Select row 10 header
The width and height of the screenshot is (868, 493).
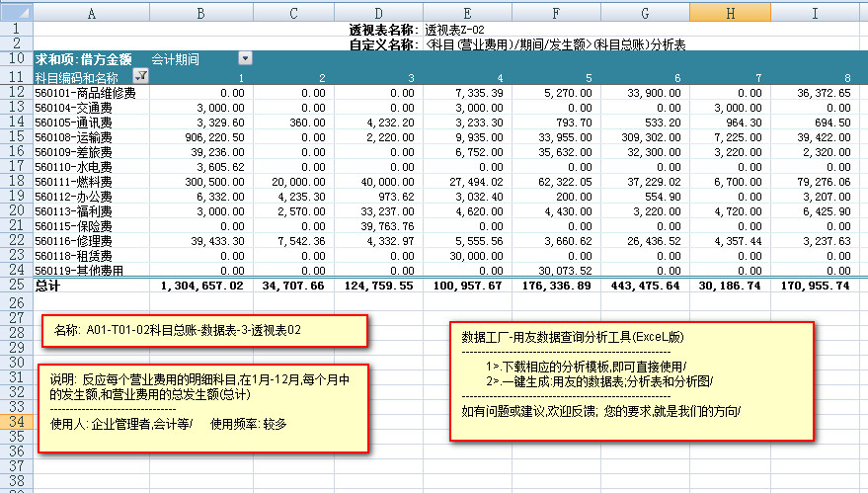16,59
